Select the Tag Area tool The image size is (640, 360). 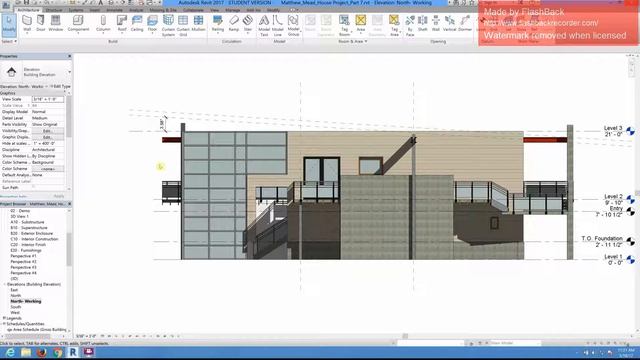coord(394,25)
